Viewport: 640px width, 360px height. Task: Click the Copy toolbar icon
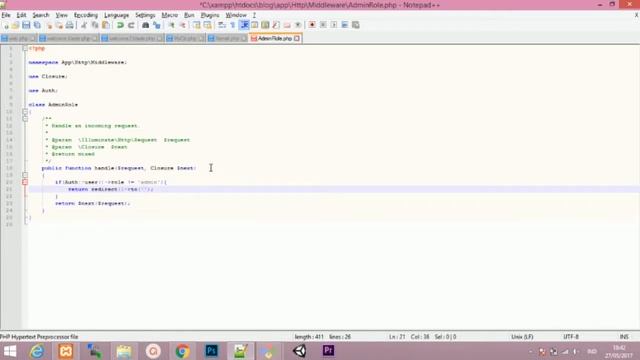tap(95, 25)
